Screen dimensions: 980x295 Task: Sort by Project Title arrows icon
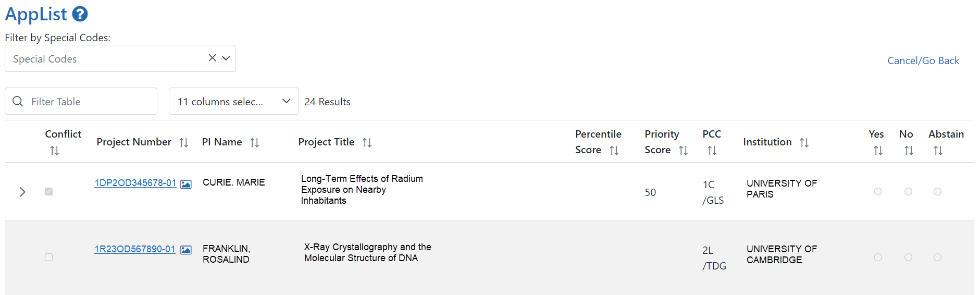pyautogui.click(x=367, y=142)
